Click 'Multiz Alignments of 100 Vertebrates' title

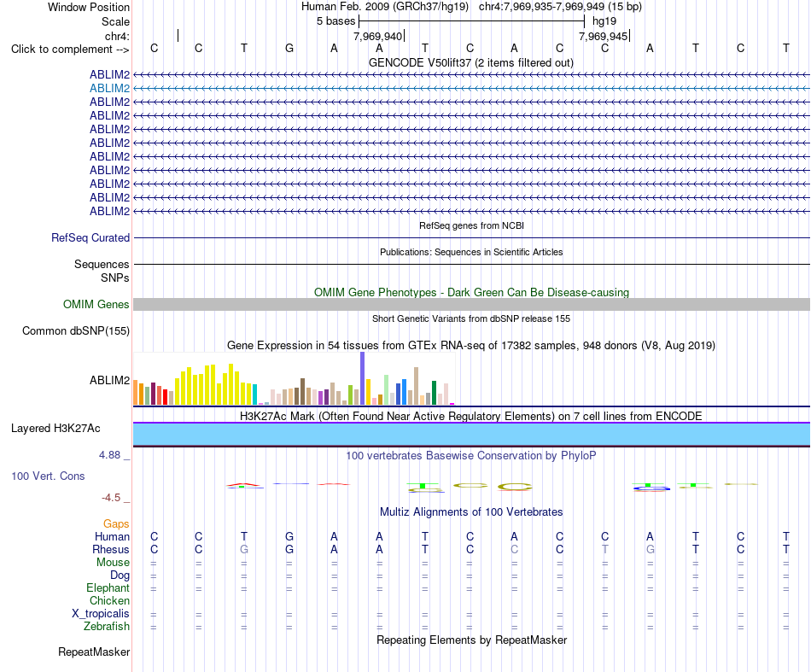tap(471, 512)
